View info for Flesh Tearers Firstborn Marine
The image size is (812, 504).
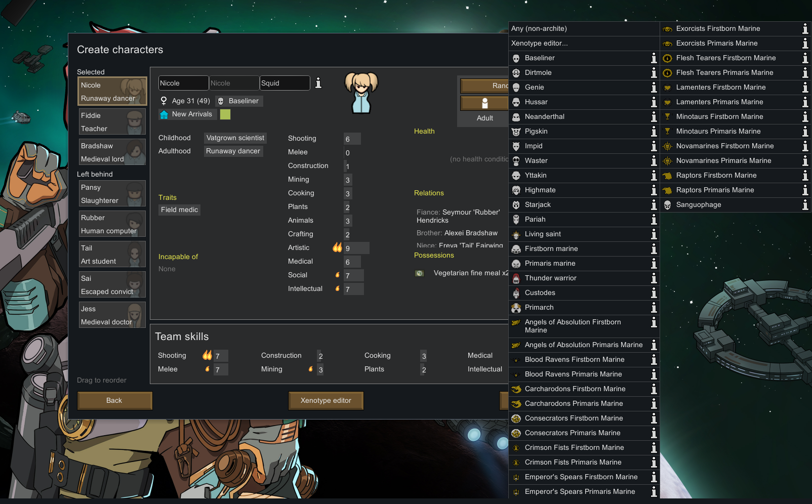click(805, 58)
